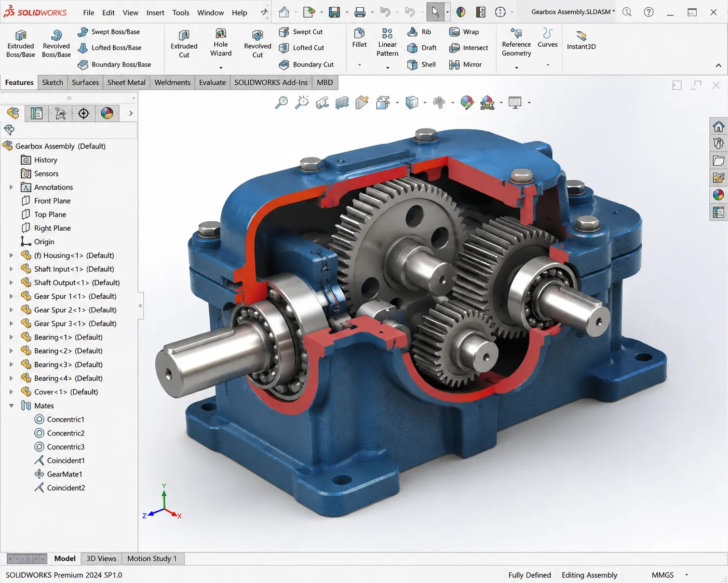This screenshot has height=583, width=728.
Task: Select the Linear Pattern tool
Action: (387, 42)
